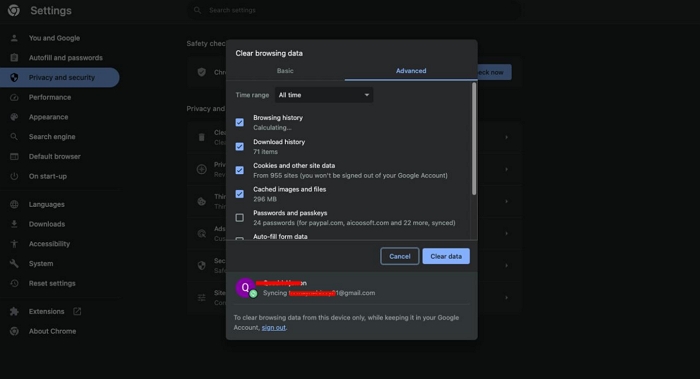Click the clipboard icon beside Autofill and passwords

tap(14, 58)
